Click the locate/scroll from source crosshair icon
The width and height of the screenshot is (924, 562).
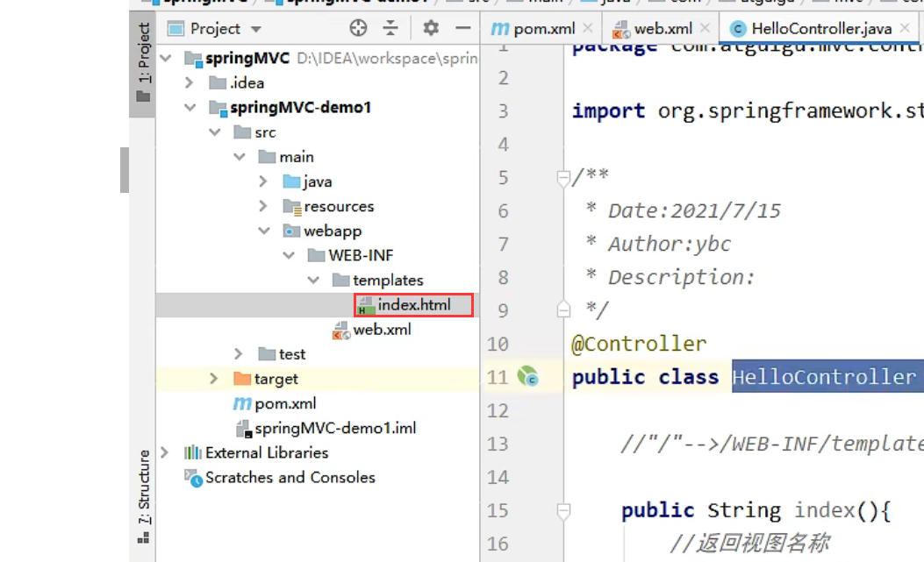coord(358,28)
